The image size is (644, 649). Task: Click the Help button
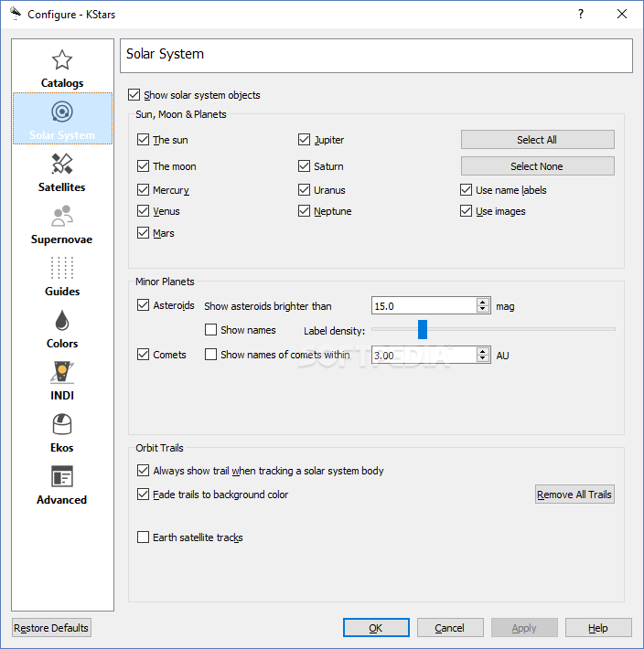pos(598,628)
